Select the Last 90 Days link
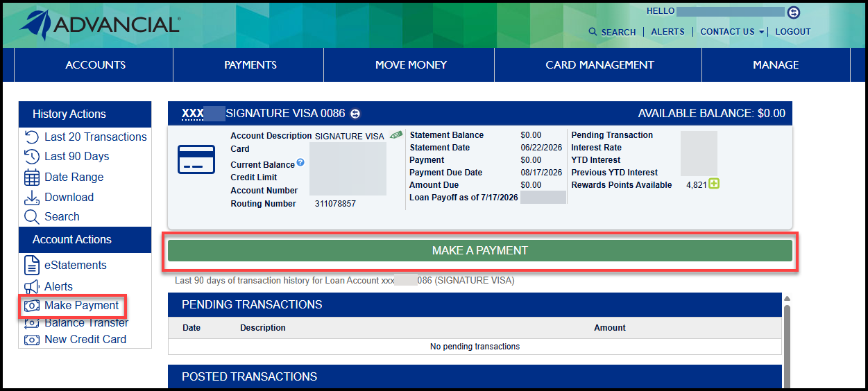Image resolution: width=868 pixels, height=391 pixels. pos(77,157)
